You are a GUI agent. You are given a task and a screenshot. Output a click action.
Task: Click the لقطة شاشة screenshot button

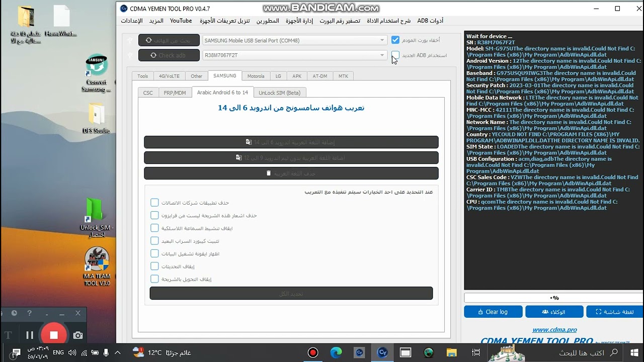pyautogui.click(x=615, y=312)
